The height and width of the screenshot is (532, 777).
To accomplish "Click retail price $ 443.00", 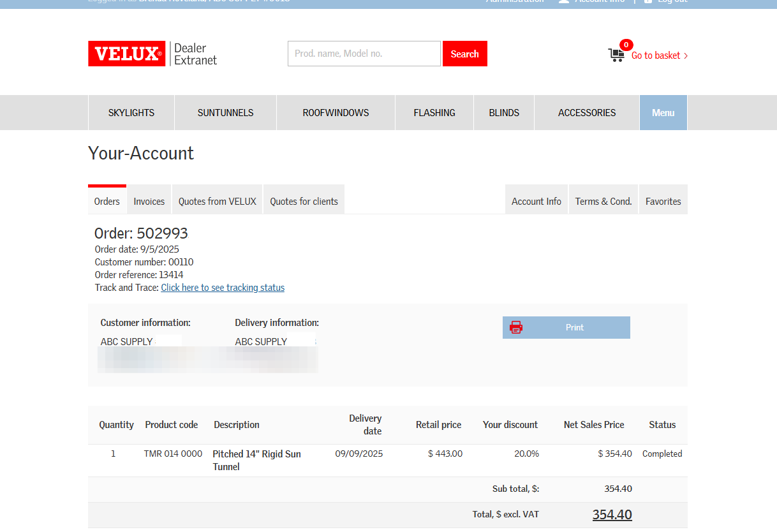I will 445,454.
